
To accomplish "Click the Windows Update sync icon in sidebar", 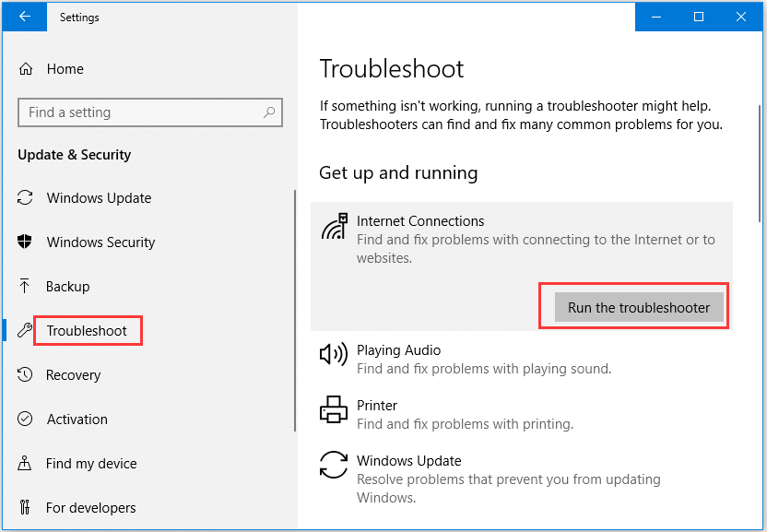I will [26, 198].
